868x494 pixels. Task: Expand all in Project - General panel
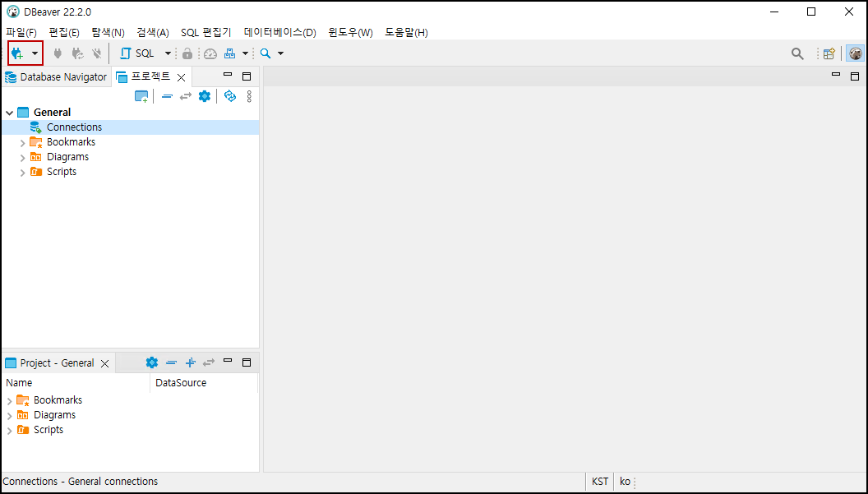pyautogui.click(x=190, y=362)
